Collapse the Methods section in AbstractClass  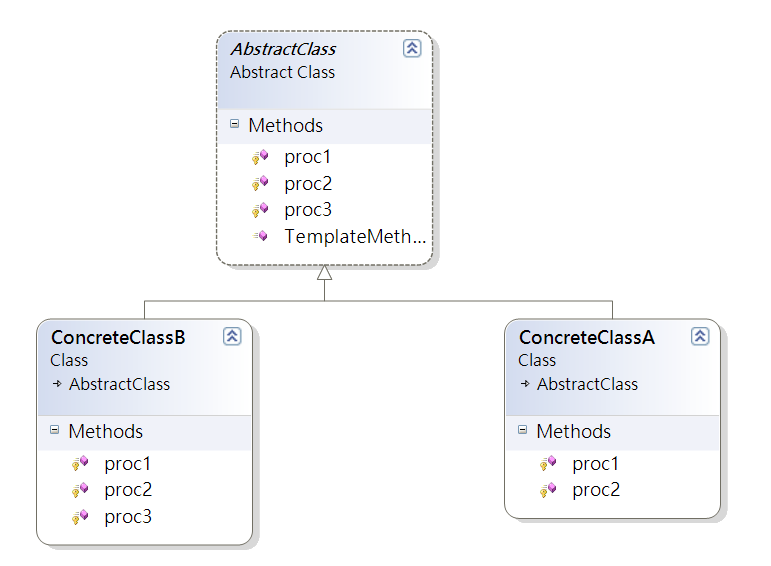pos(235,125)
